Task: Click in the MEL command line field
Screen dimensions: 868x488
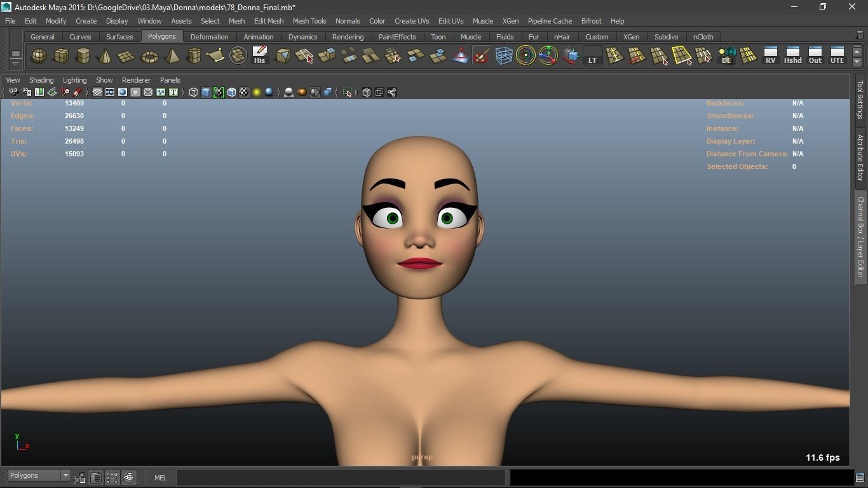Action: (341, 477)
